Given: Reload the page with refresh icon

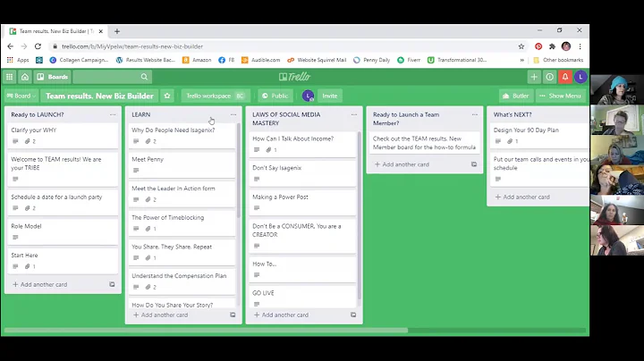Looking at the screenshot, I should (38, 46).
